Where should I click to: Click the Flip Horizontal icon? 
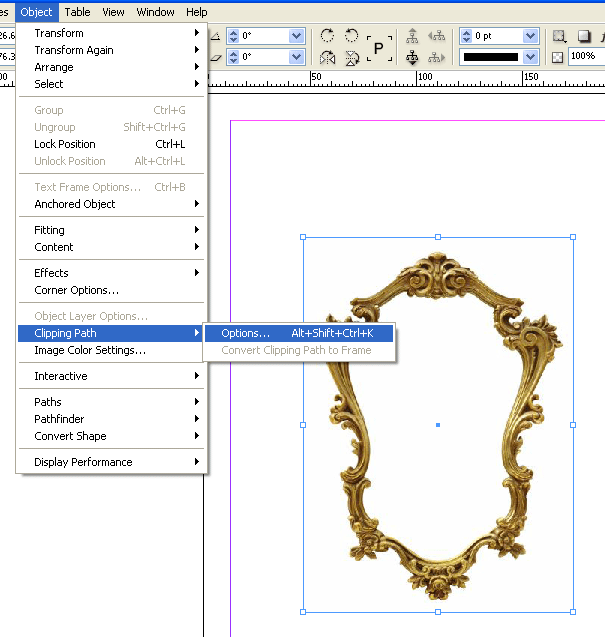(x=327, y=58)
